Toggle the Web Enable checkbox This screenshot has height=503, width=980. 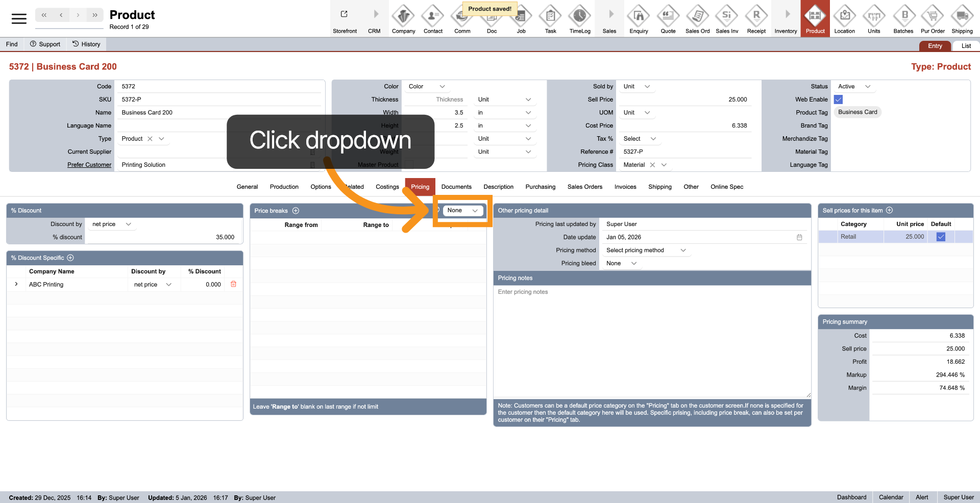[x=838, y=99]
